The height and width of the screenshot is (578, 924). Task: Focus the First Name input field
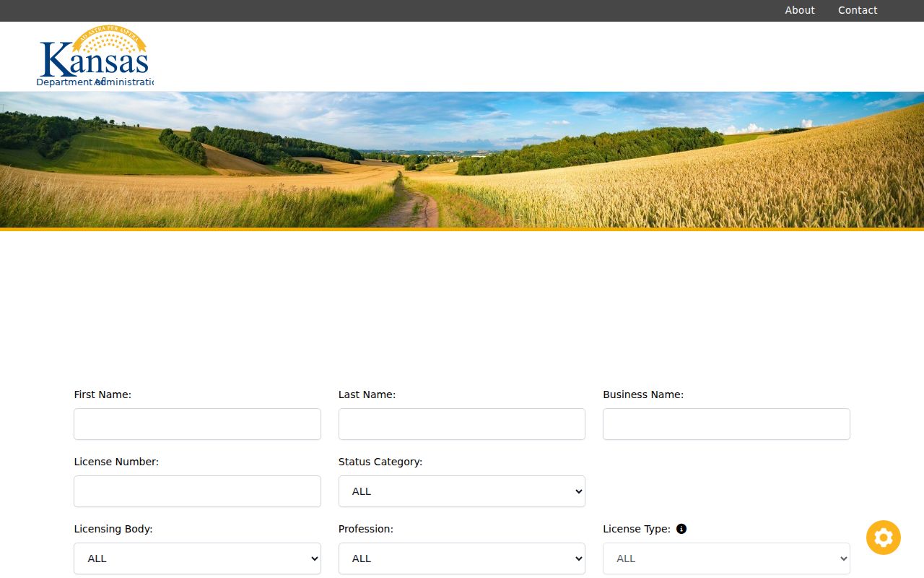197,424
